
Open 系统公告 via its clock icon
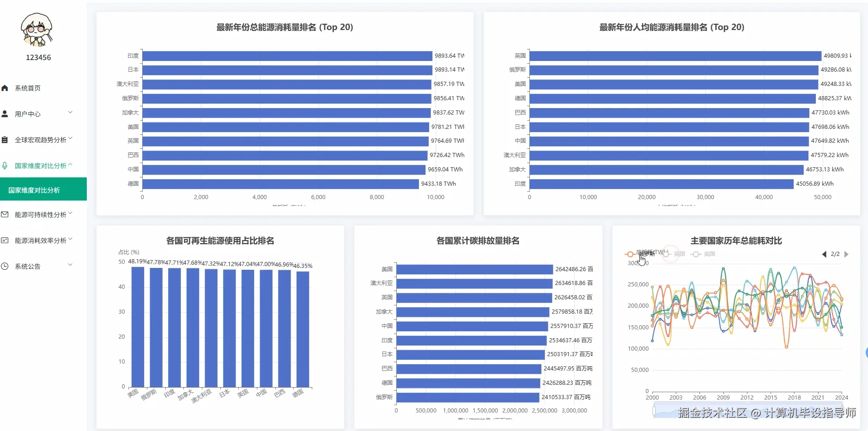pos(6,266)
